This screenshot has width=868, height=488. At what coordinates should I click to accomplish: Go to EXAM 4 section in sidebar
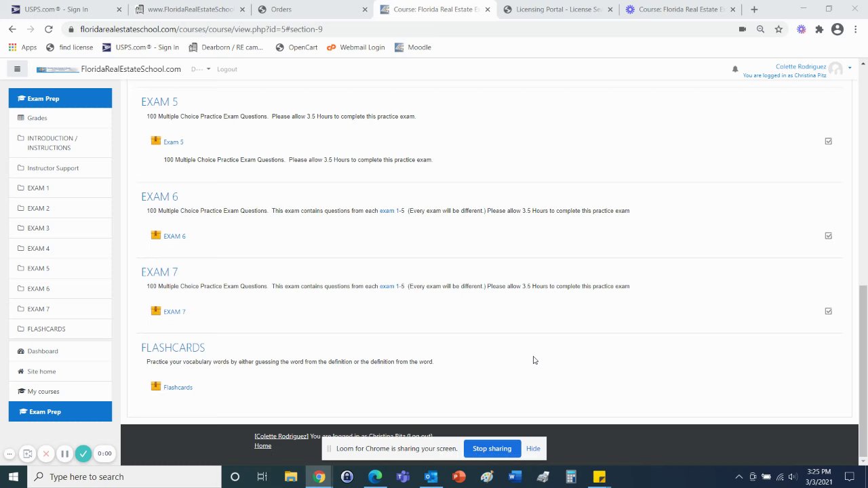point(60,248)
